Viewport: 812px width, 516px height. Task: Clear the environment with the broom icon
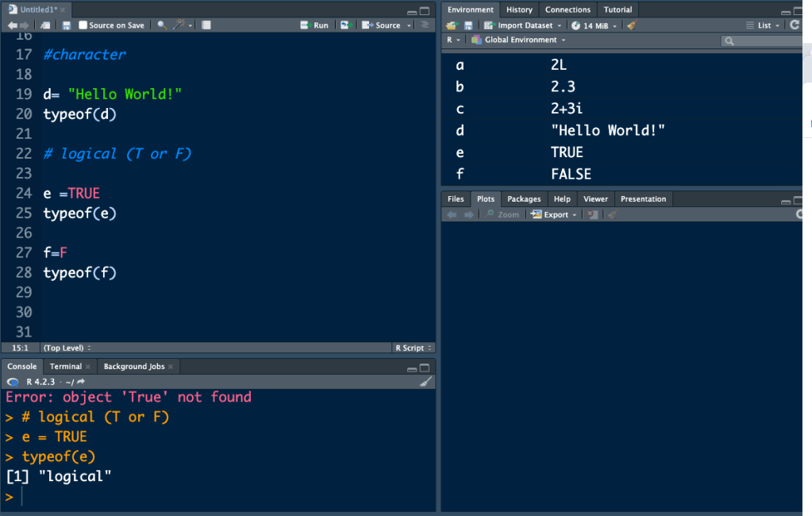pyautogui.click(x=632, y=25)
